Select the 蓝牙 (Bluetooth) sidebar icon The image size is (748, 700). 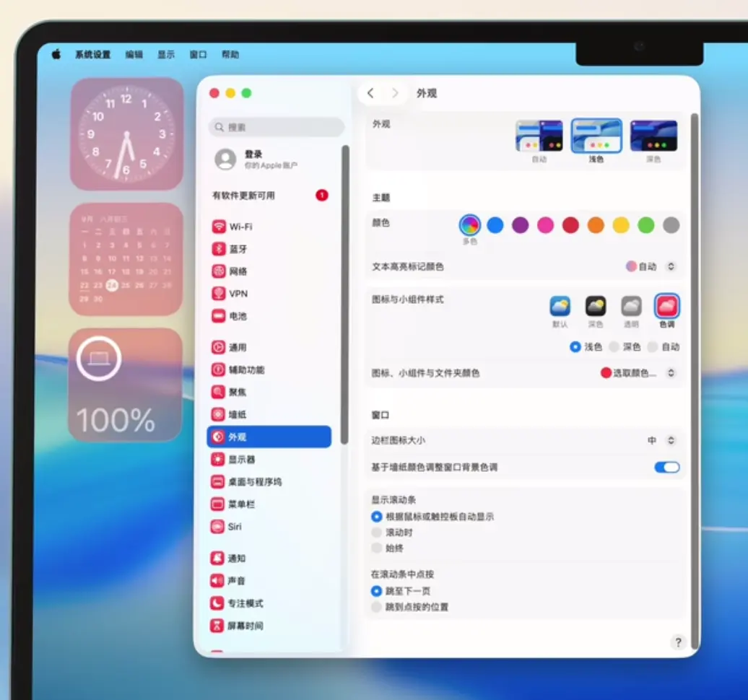pos(219,249)
